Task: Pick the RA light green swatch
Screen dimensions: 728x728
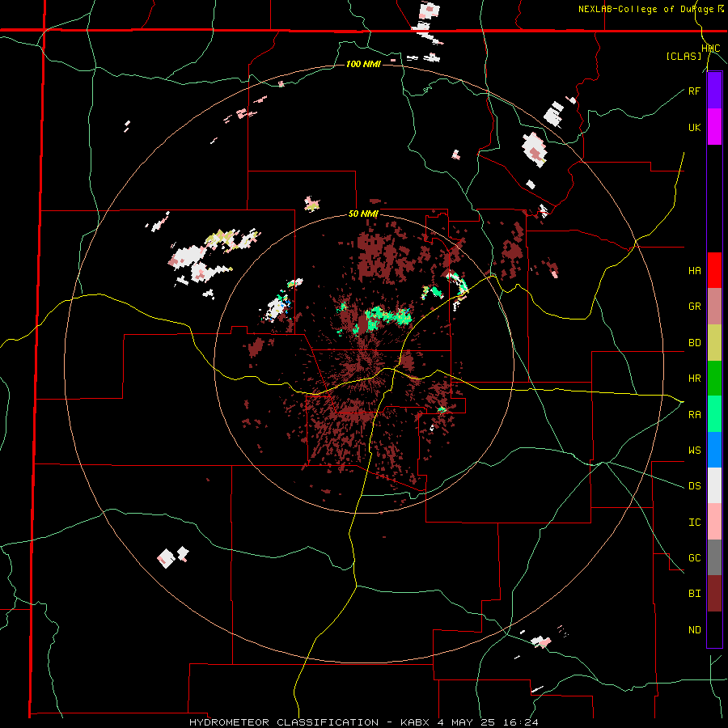Action: click(714, 414)
